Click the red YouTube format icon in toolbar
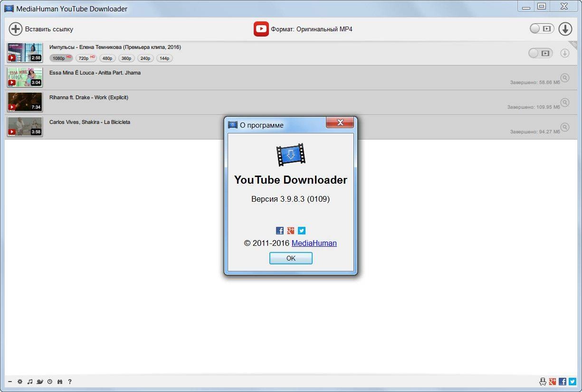This screenshot has height=392, width=582. click(x=261, y=29)
